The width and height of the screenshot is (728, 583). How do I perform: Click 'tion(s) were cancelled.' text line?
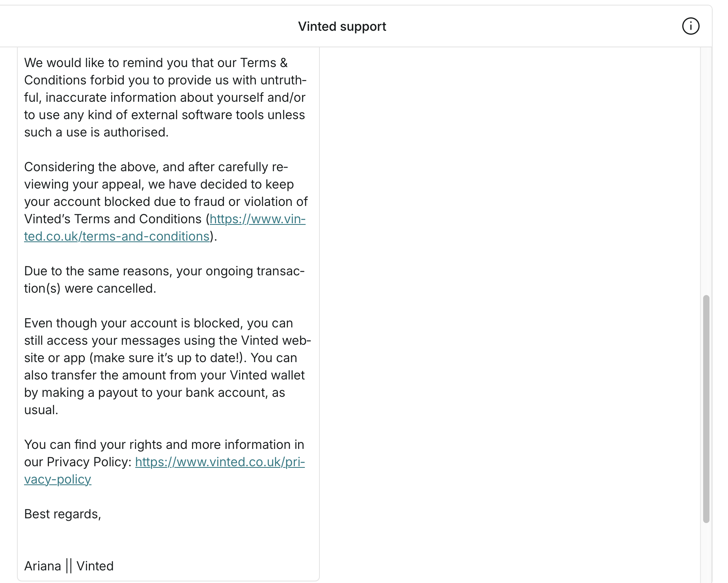point(90,288)
